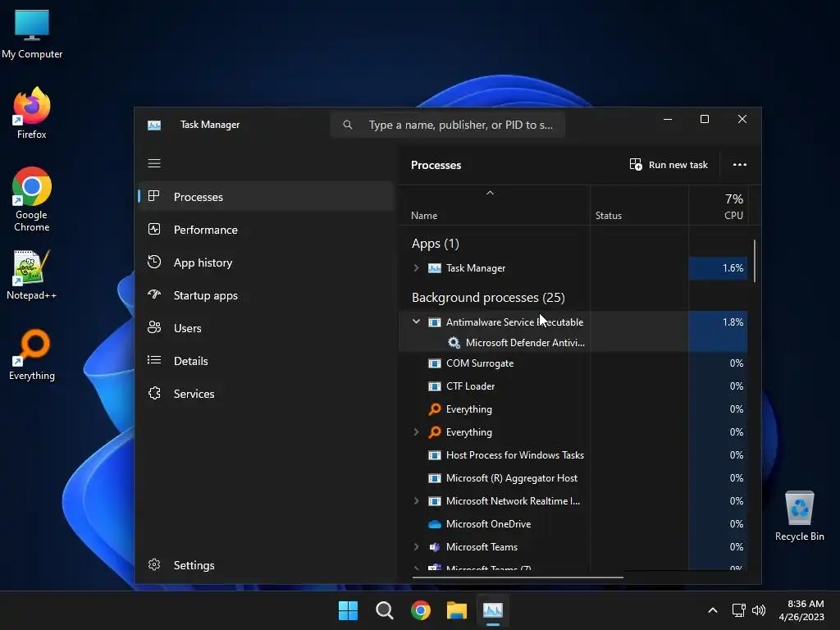840x630 pixels.
Task: Click the Task Manager title bar icon
Action: pyautogui.click(x=154, y=125)
